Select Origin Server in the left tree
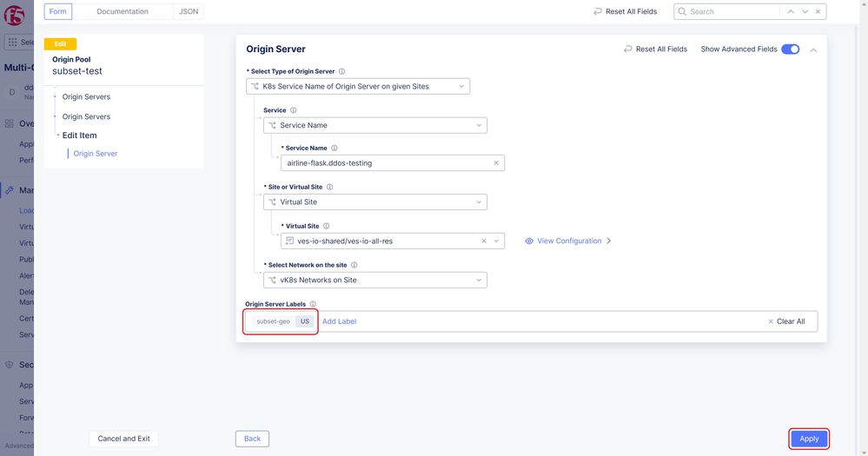The image size is (868, 456). pos(96,154)
